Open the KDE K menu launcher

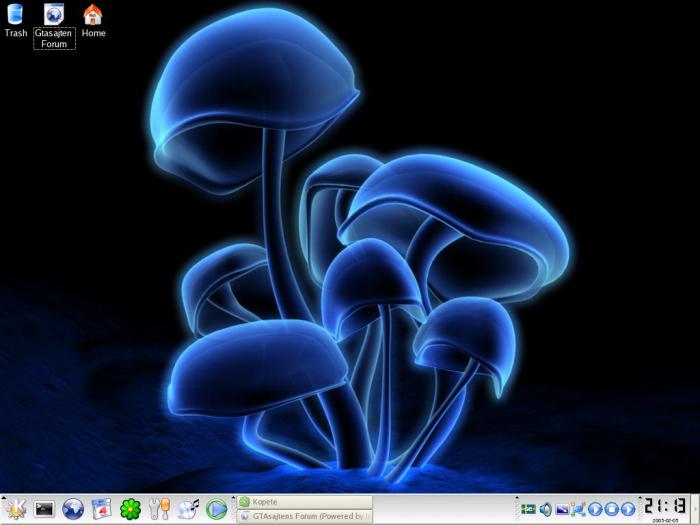click(x=14, y=509)
